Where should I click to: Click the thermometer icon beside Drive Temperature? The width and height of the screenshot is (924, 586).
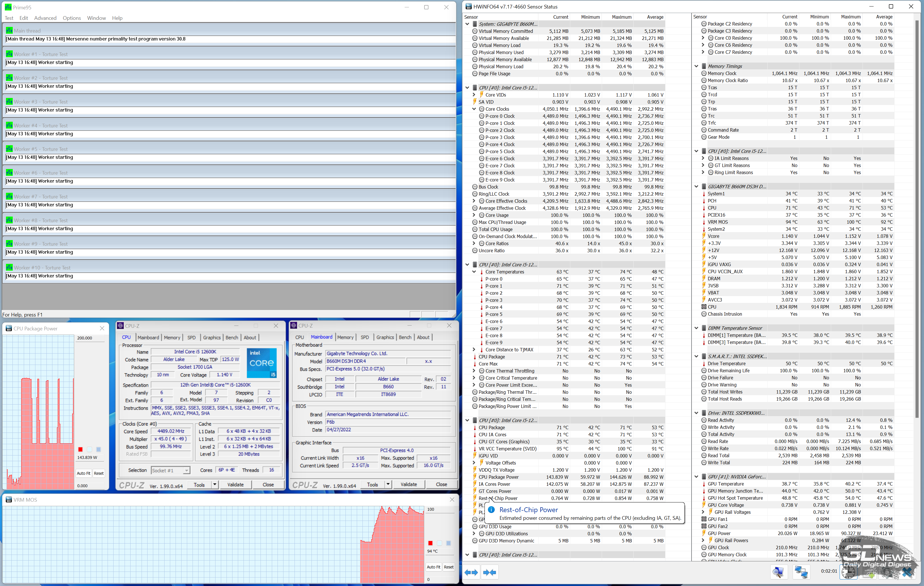(704, 363)
